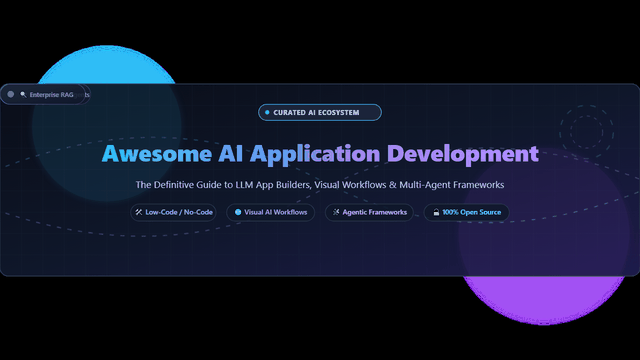Click the tools icon in Low-Code tag

pos(139,212)
